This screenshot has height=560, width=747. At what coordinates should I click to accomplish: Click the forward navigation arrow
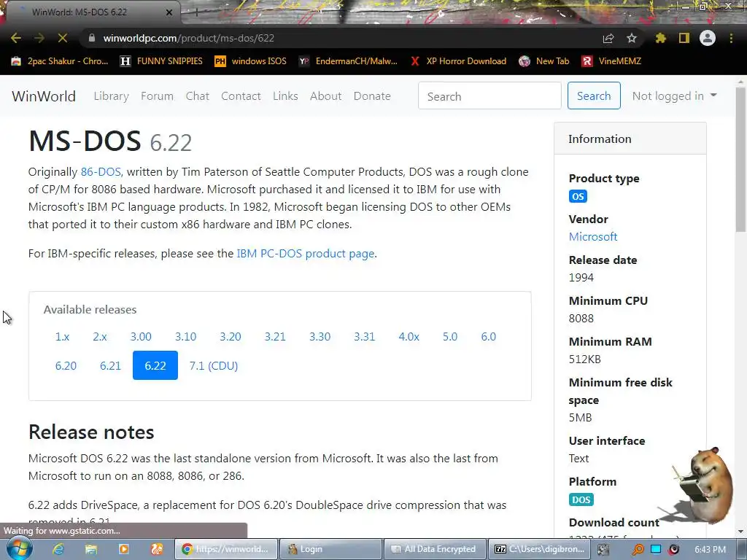[x=39, y=38]
